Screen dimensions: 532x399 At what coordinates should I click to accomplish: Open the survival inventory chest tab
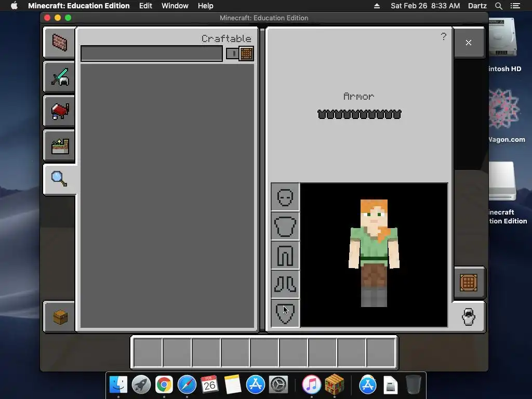59,317
